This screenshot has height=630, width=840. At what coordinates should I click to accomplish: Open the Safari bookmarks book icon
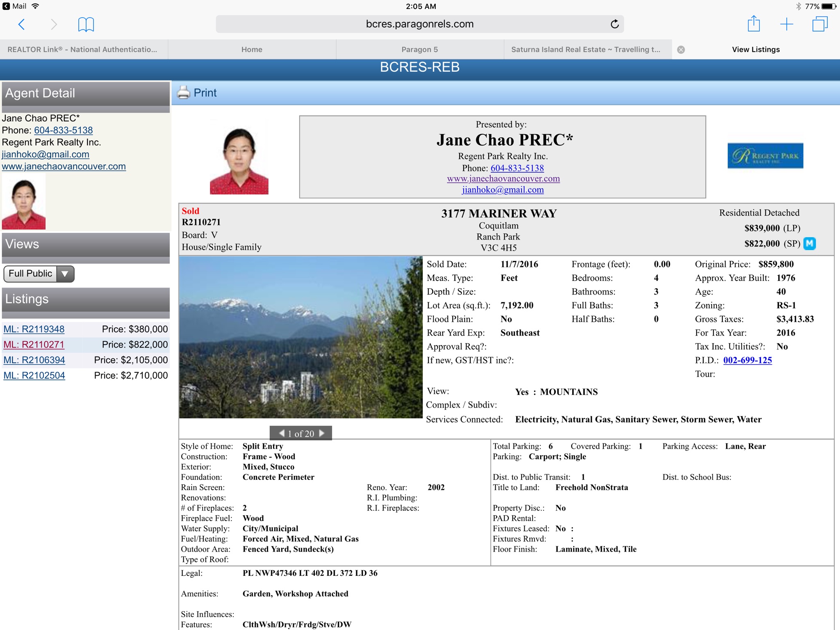(86, 24)
